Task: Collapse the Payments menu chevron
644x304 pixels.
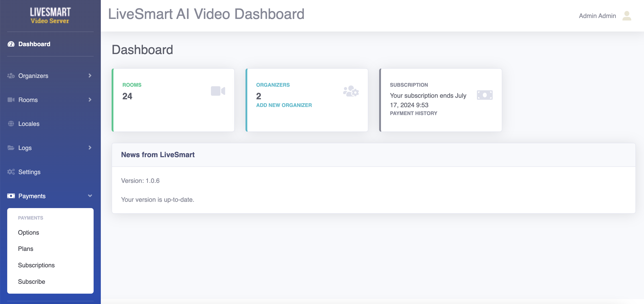Action: tap(90, 196)
